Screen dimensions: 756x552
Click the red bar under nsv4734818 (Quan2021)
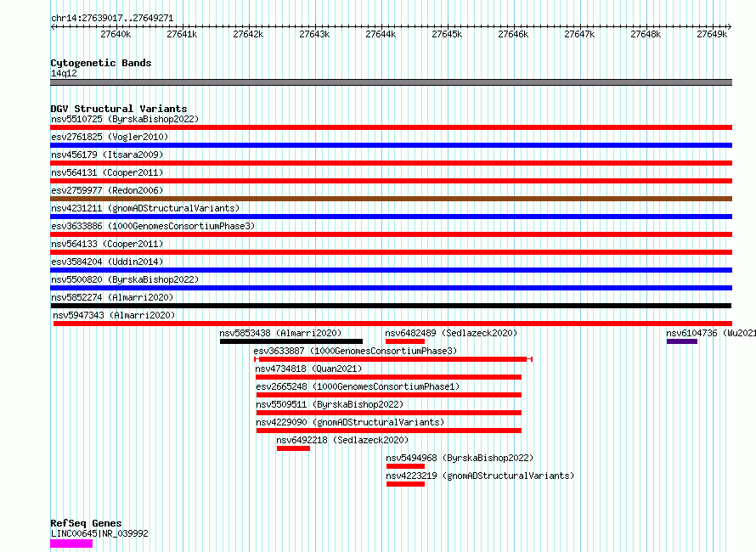[388, 377]
